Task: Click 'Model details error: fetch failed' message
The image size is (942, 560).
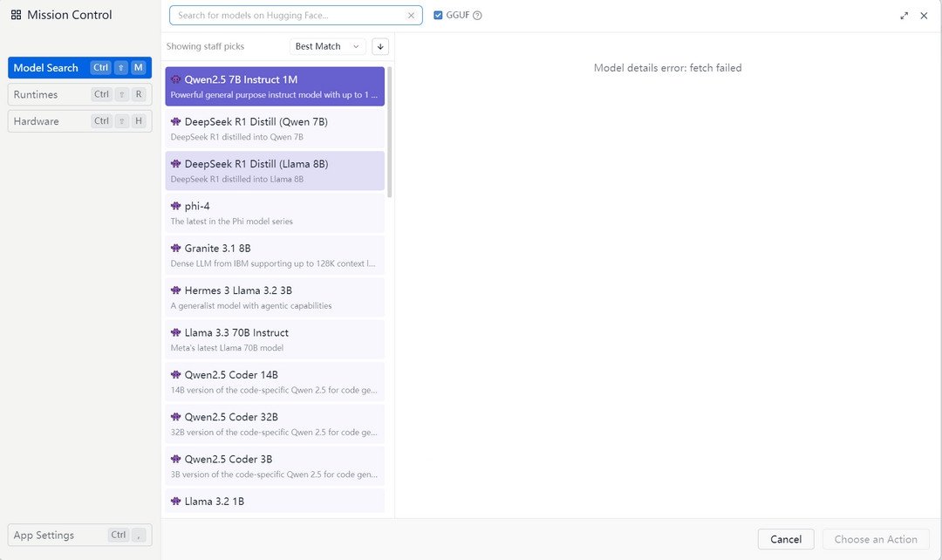Action: (667, 68)
